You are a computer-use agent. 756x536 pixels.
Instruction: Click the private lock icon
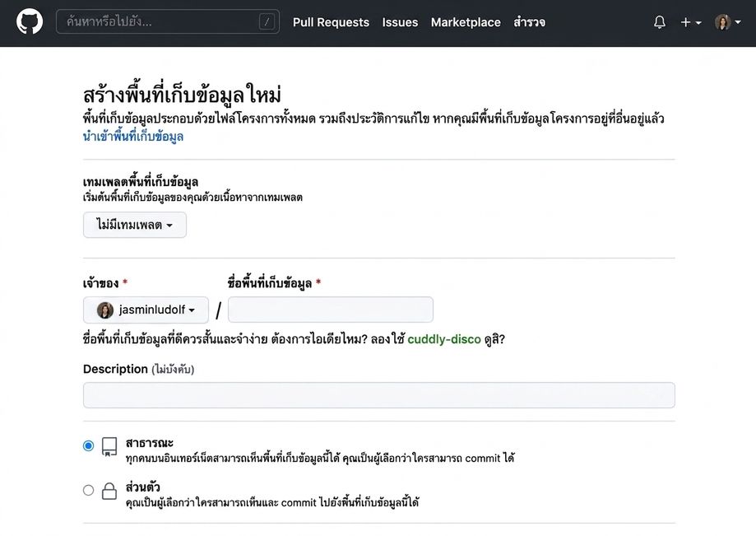[109, 492]
